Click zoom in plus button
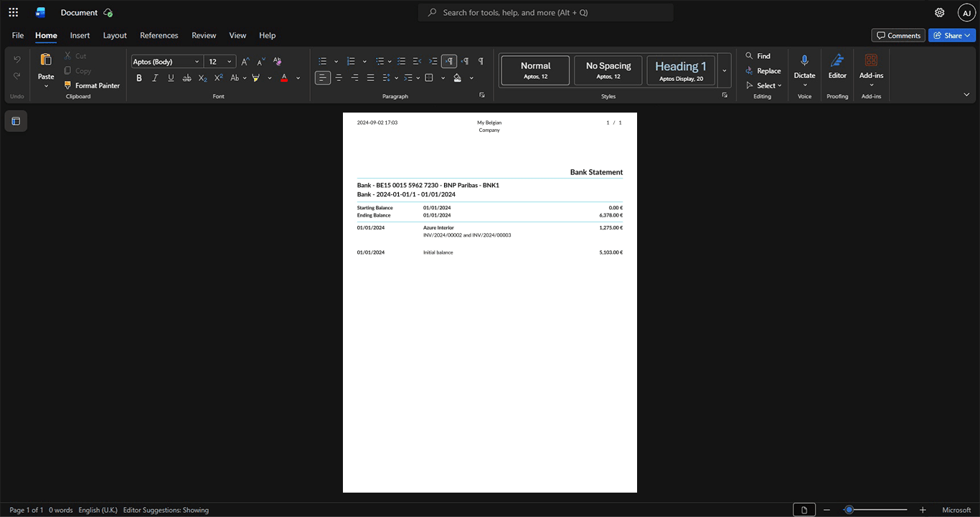This screenshot has width=980, height=517. [923, 510]
